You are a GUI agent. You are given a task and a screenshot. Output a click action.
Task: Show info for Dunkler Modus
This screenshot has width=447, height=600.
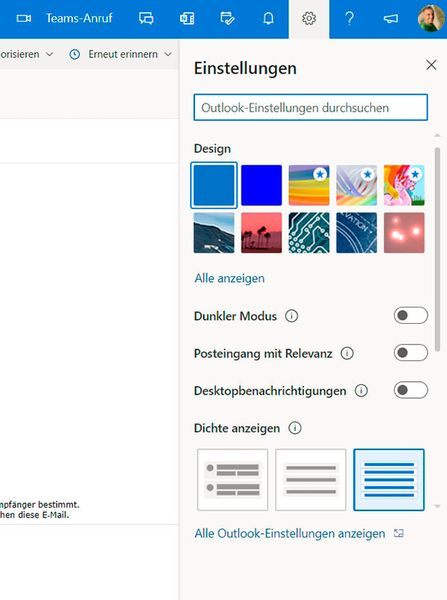[x=291, y=316]
